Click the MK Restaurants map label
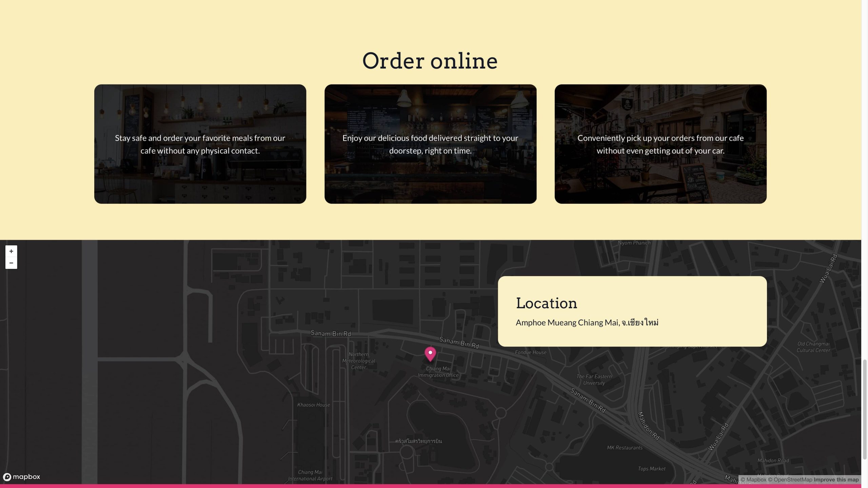This screenshot has height=488, width=868. (x=625, y=448)
